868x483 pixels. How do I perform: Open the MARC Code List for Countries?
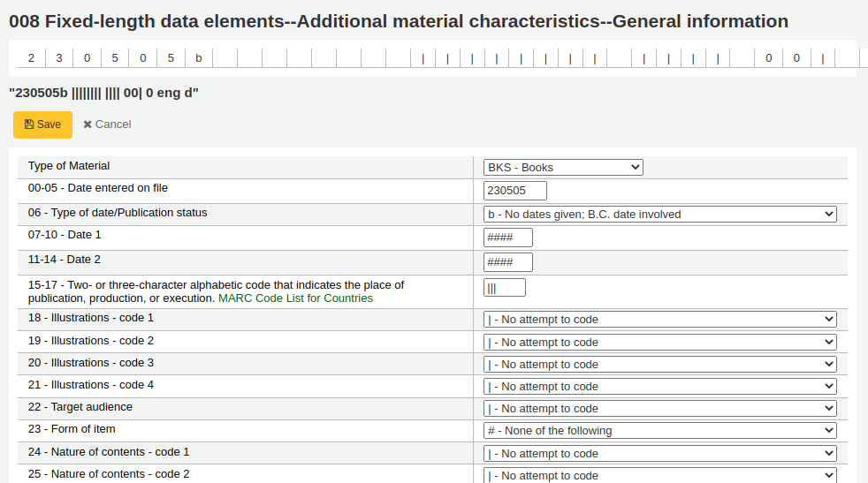295,298
